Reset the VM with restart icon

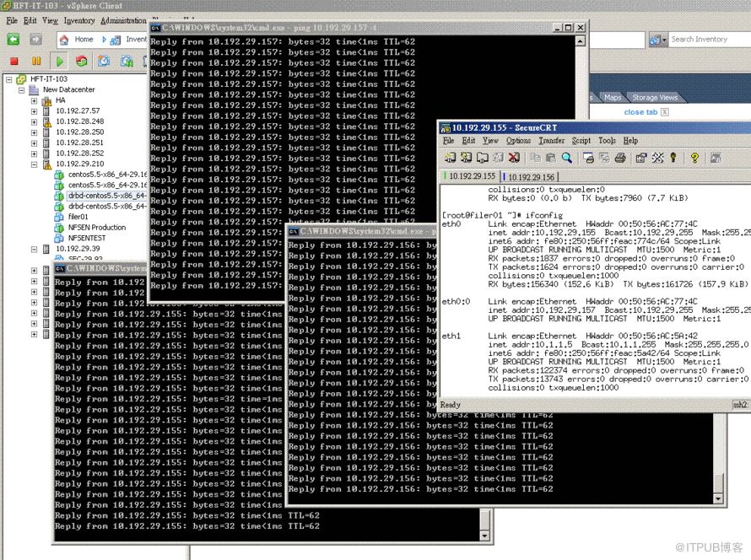81,61
